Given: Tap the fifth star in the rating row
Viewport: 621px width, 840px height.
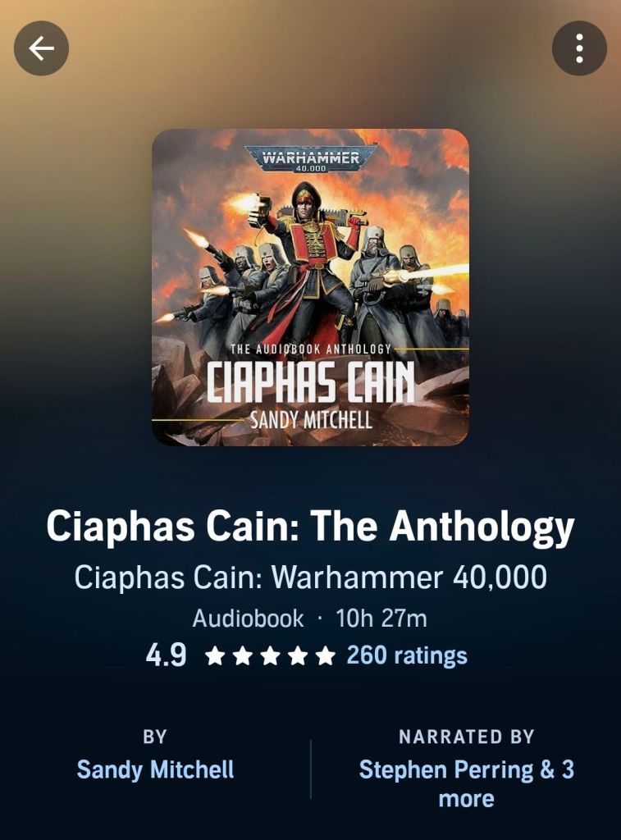Looking at the screenshot, I should pyautogui.click(x=325, y=655).
